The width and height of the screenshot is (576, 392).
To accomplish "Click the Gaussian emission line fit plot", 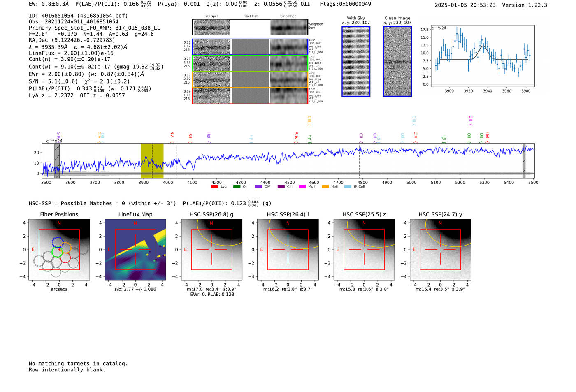I will point(482,56).
